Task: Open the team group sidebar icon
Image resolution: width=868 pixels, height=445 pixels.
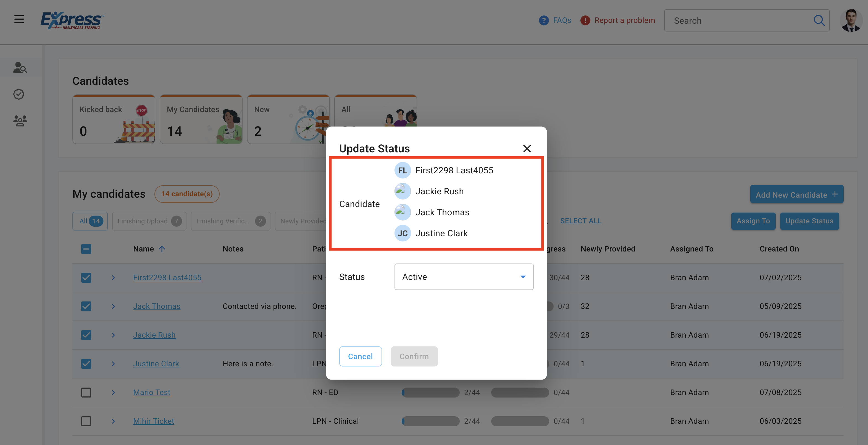Action: pos(20,121)
